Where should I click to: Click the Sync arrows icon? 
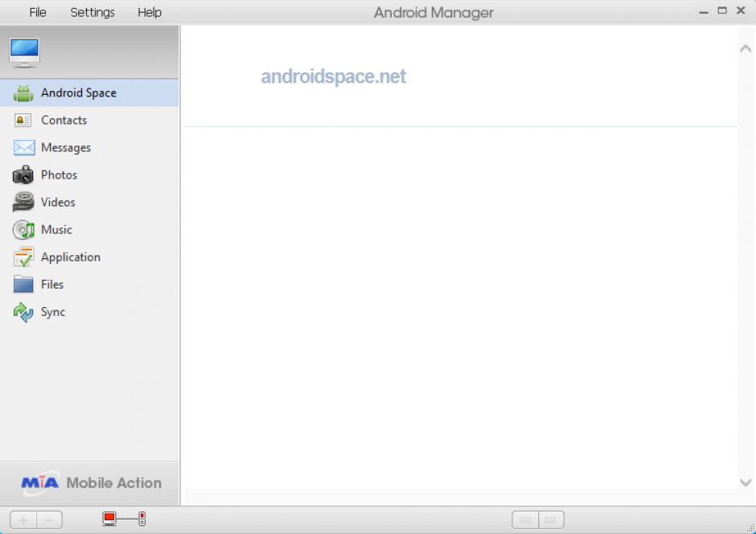point(23,312)
